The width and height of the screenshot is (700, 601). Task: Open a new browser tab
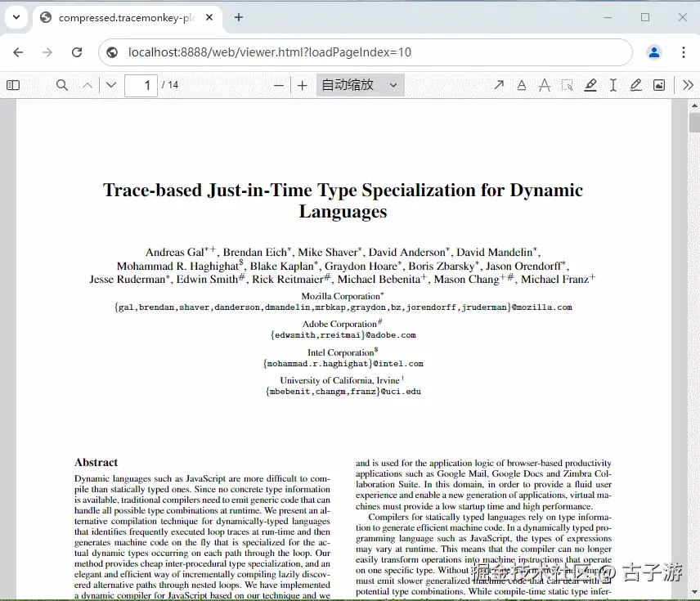coord(239,17)
